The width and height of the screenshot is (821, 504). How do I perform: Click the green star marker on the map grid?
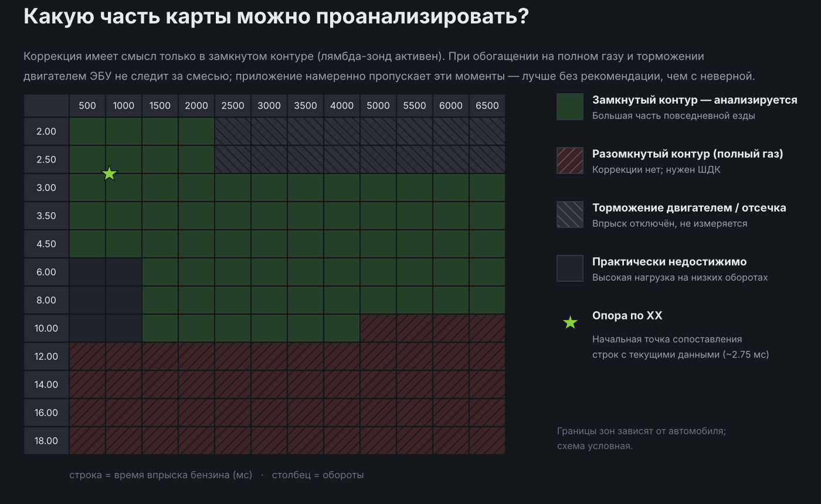pyautogui.click(x=110, y=173)
